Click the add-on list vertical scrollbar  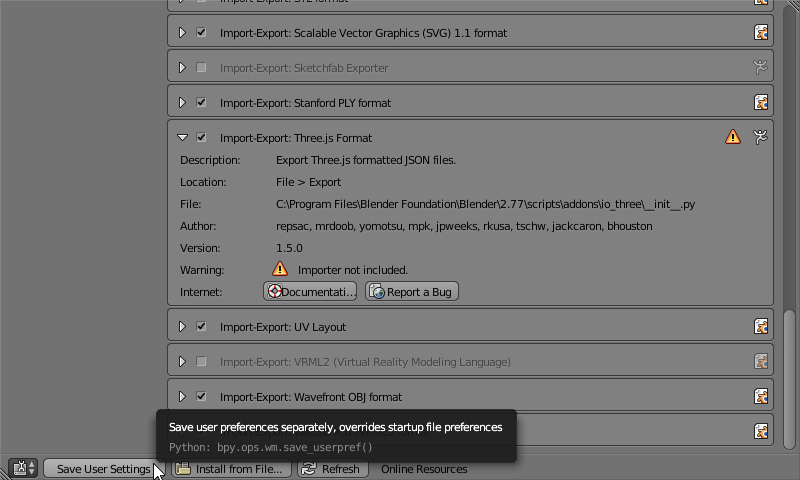pos(789,380)
